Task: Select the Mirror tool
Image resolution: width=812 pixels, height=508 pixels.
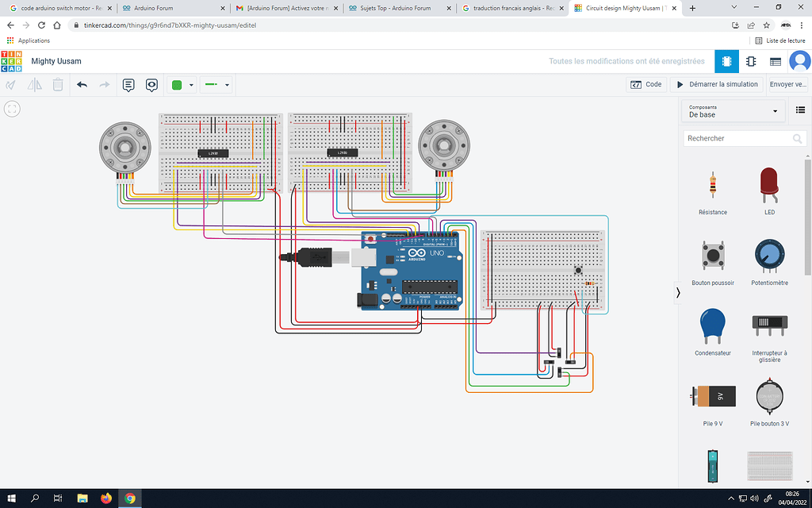Action: click(x=34, y=84)
